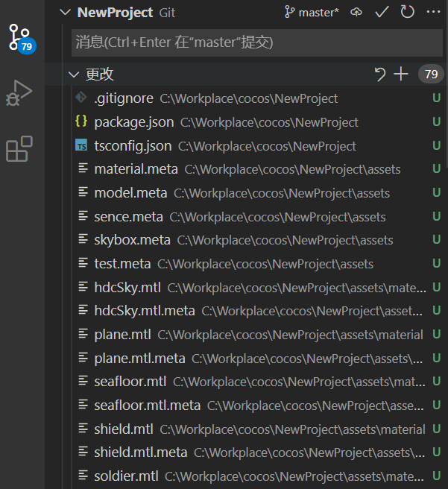Click the U untracked status of package.json

[x=437, y=122]
